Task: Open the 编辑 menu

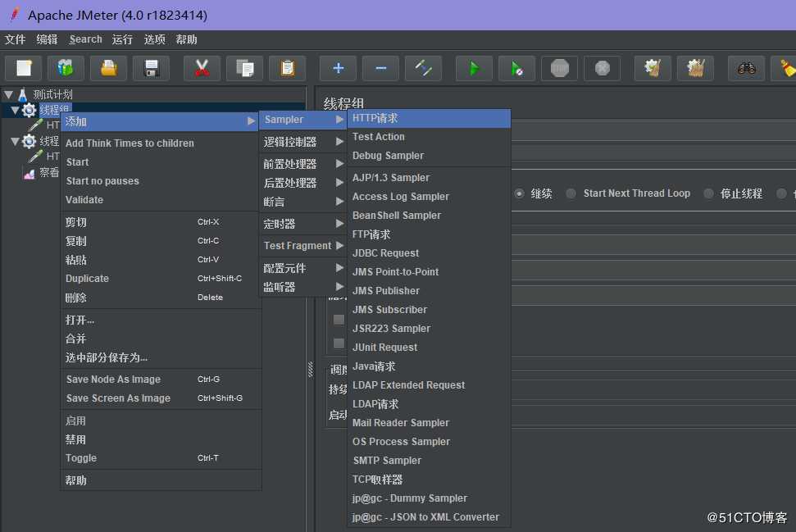Action: click(47, 39)
